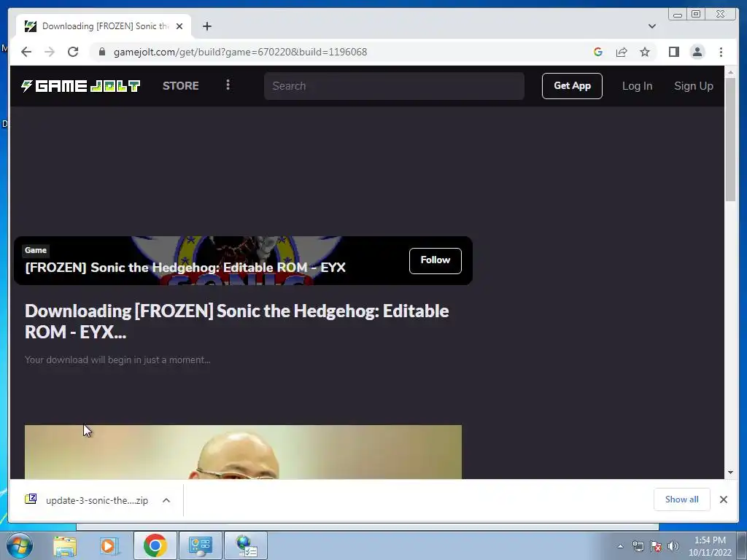The width and height of the screenshot is (747, 560).
Task: Expand the download item options chevron
Action: click(166, 500)
